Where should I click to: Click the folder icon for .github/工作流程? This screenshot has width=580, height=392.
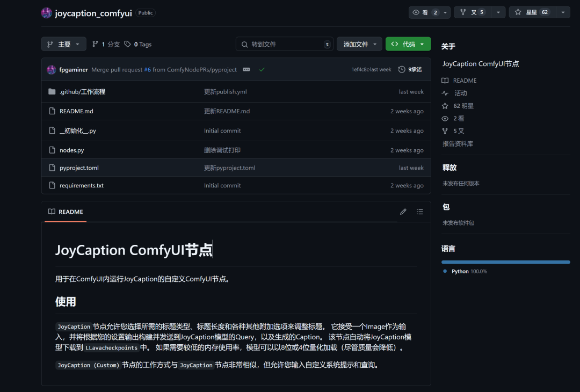[52, 92]
